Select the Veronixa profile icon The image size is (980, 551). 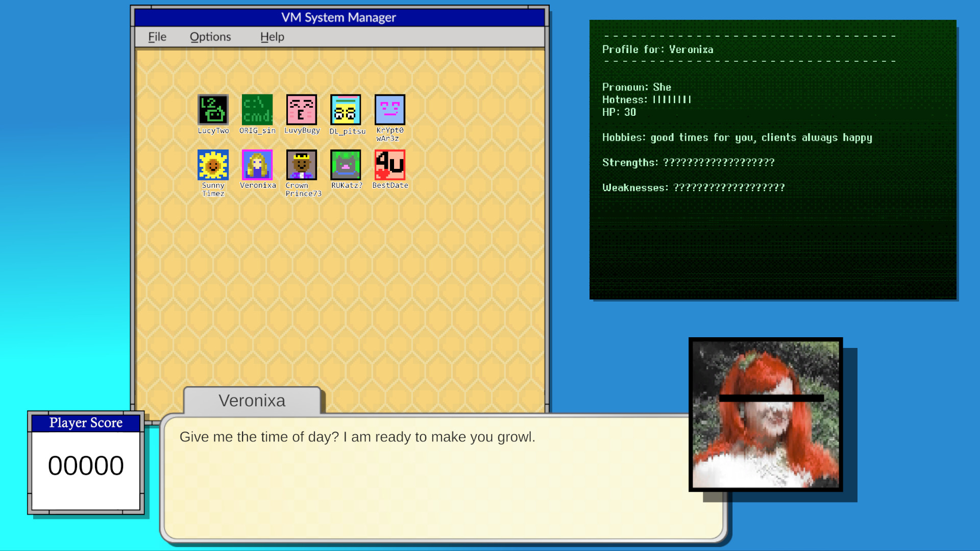257,164
